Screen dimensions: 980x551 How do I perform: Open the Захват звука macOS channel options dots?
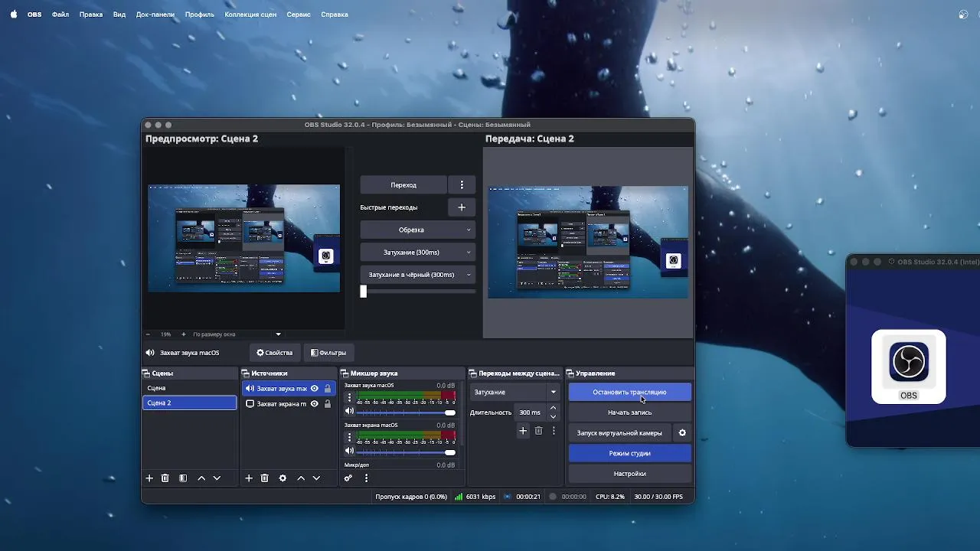tap(349, 398)
